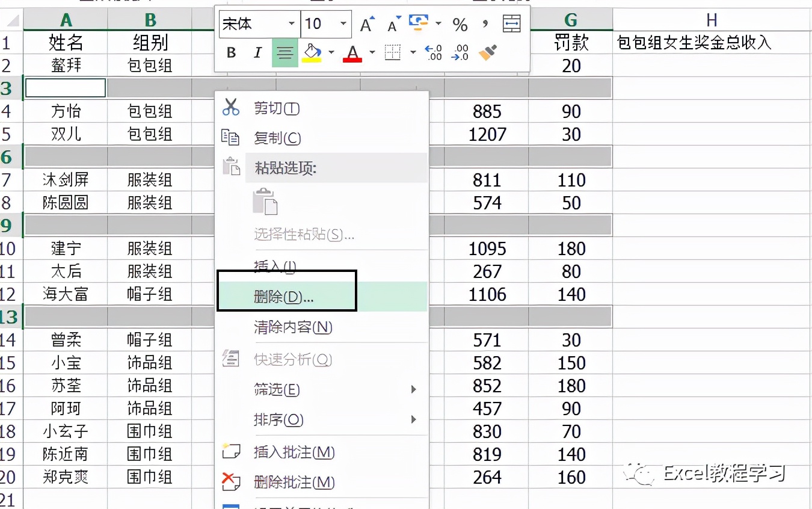812x509 pixels.
Task: Toggle the highlighted center alignment button
Action: [285, 53]
